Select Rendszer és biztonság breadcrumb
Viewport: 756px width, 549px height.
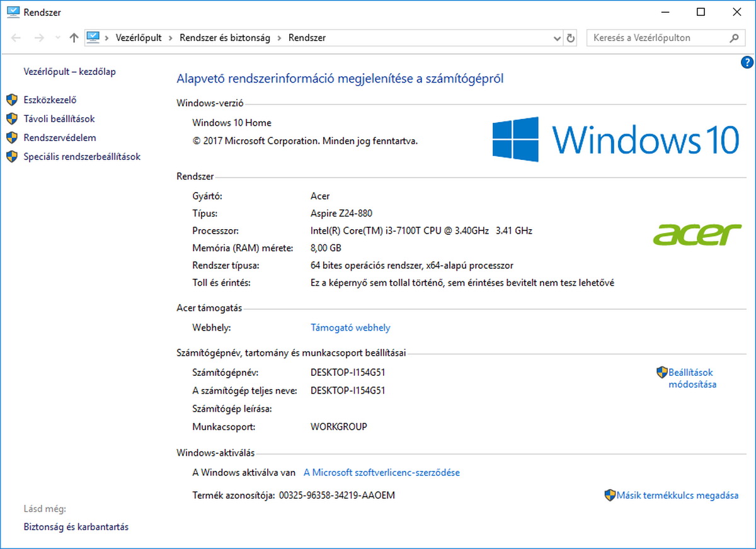224,38
